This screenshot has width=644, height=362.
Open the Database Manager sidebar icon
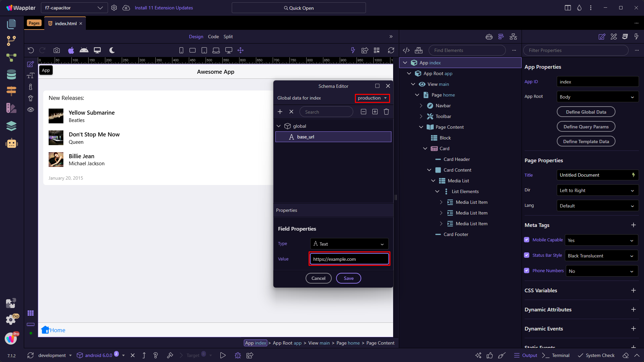(x=11, y=74)
